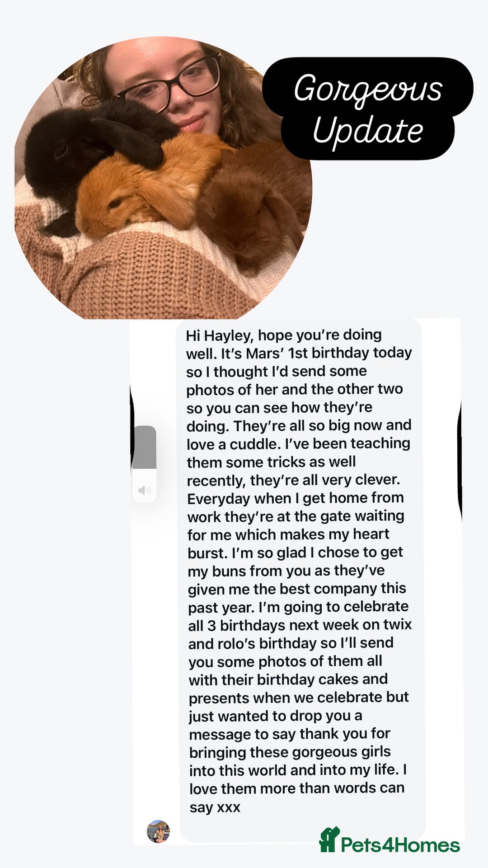Click the sender's small profile avatar
Image resolution: width=488 pixels, height=868 pixels.
pos(158,831)
